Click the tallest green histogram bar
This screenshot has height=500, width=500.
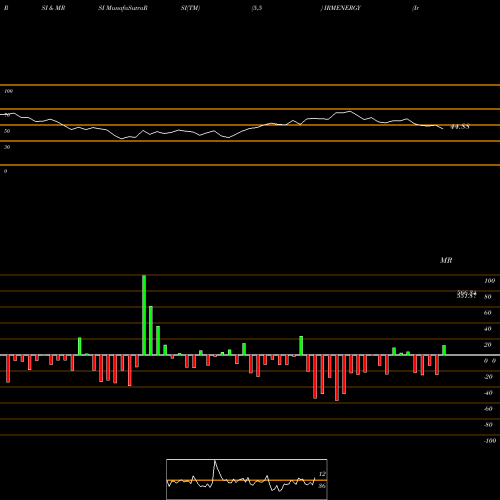click(144, 315)
